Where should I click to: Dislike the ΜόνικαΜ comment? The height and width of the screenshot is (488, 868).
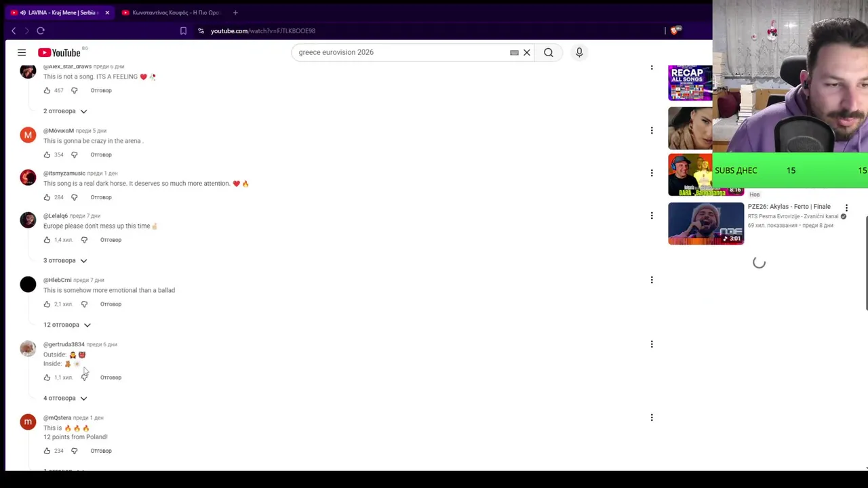coord(75,155)
